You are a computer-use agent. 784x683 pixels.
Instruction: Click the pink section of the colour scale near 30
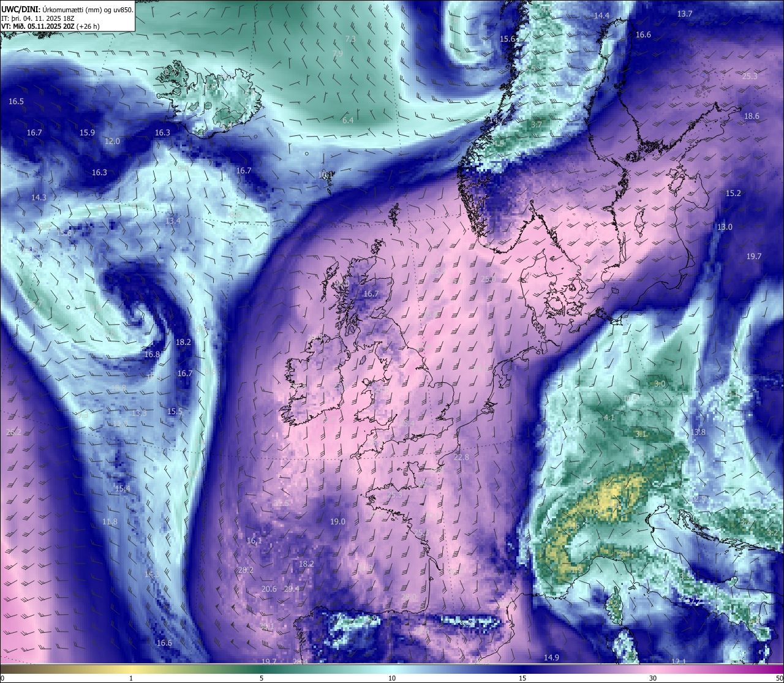(653, 668)
